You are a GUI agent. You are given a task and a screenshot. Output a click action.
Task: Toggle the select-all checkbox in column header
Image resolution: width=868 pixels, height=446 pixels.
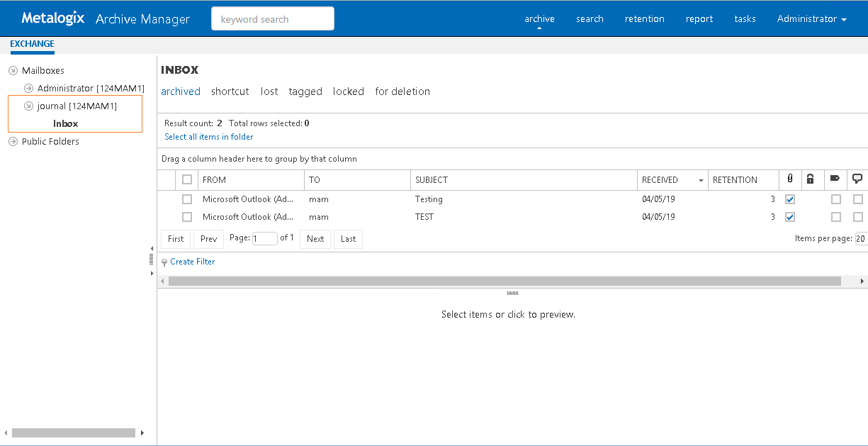(x=187, y=179)
